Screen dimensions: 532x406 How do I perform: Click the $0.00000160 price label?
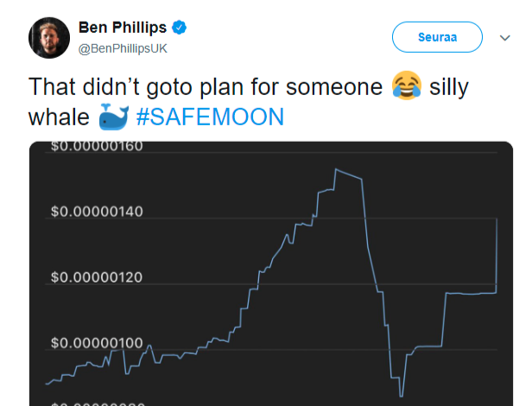pyautogui.click(x=97, y=146)
